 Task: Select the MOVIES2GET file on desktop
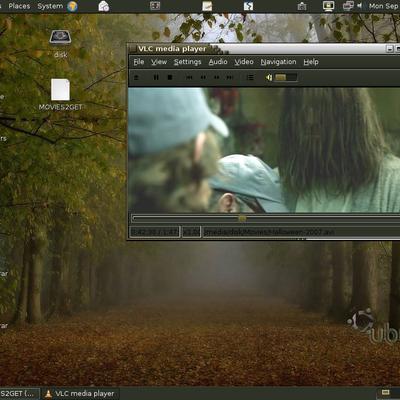[x=60, y=94]
